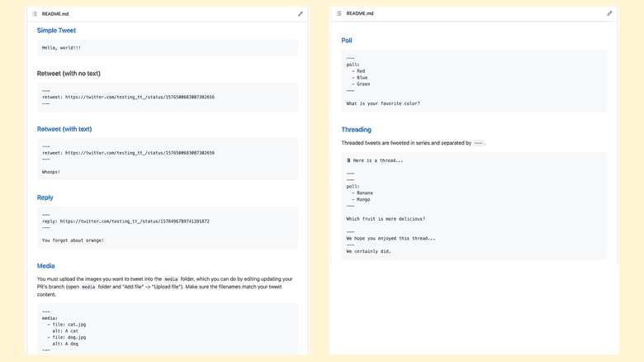This screenshot has height=362, width=644.
Task: Click the inline "media" code in the Media paragraph
Action: click(171, 279)
